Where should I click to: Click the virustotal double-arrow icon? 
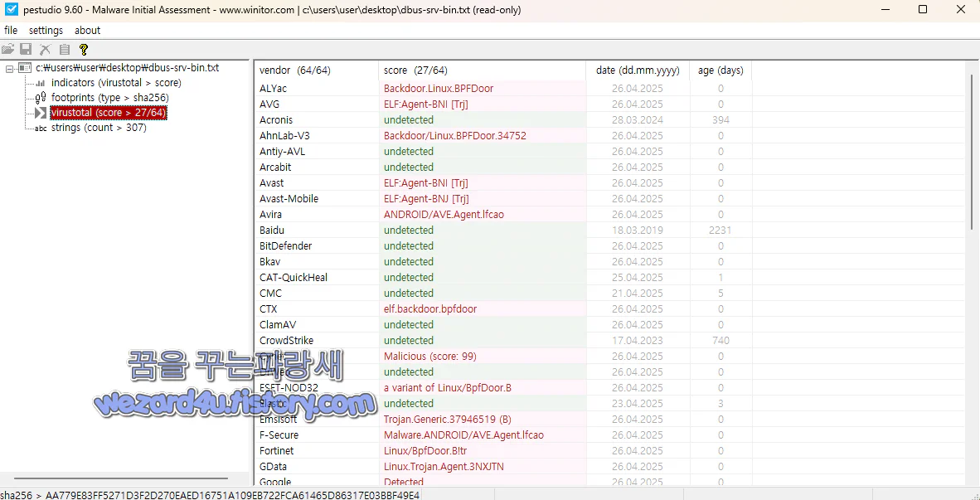click(x=38, y=112)
